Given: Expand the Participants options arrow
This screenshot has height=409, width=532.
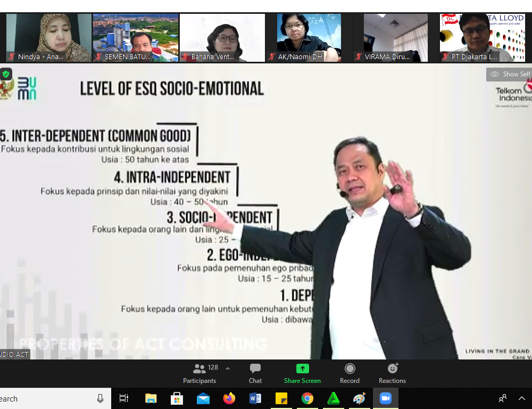Looking at the screenshot, I should tap(228, 369).
